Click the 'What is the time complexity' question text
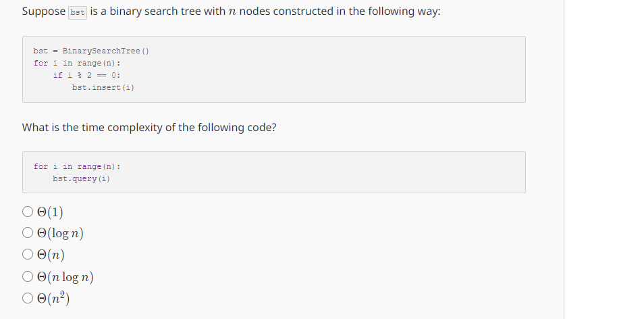This screenshot has width=644, height=319. pyautogui.click(x=149, y=128)
